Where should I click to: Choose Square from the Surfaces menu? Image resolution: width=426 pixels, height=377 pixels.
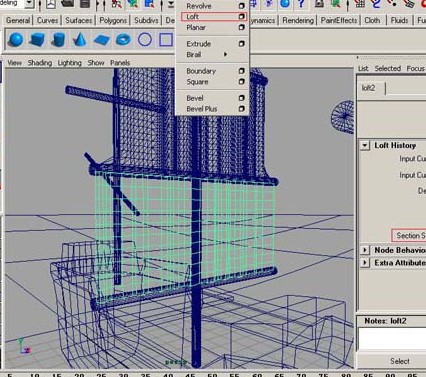pos(197,82)
